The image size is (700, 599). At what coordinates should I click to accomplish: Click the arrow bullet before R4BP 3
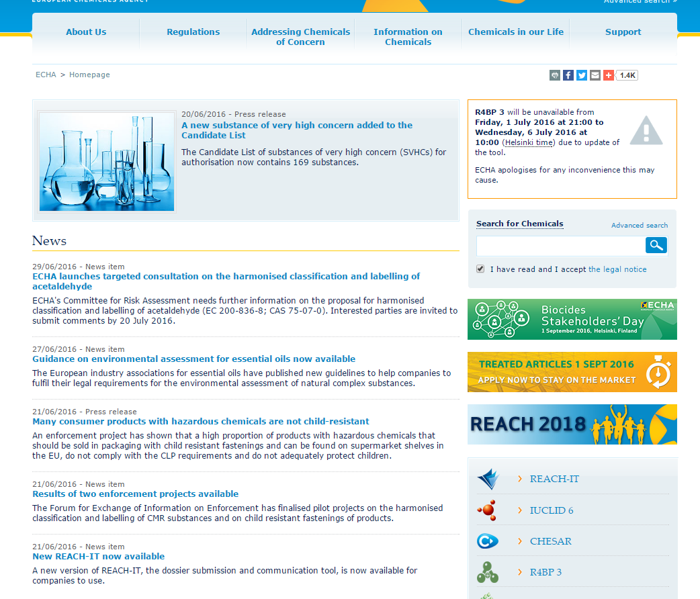coord(520,572)
